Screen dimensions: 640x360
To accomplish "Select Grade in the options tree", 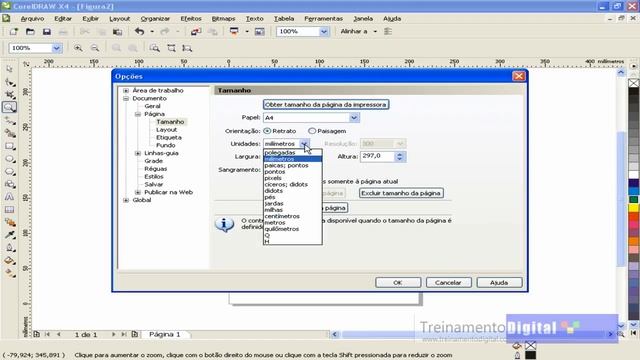I will pos(153,161).
